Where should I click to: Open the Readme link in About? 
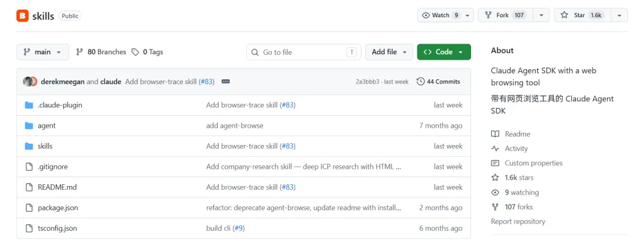(517, 134)
